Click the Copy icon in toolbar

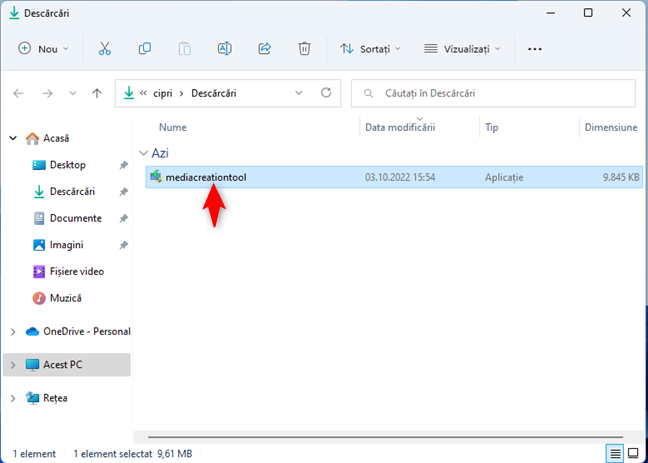pyautogui.click(x=145, y=49)
